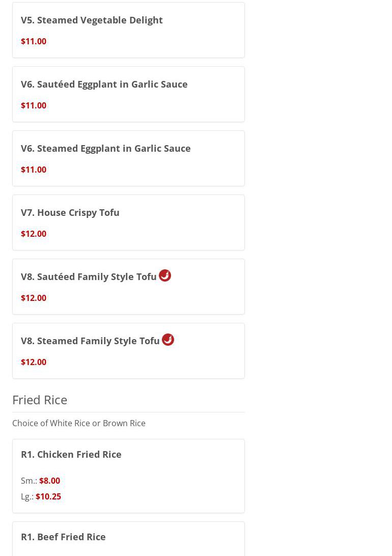Choose V6. Steamed Eggplant in Garlic Sauce

coord(105,148)
